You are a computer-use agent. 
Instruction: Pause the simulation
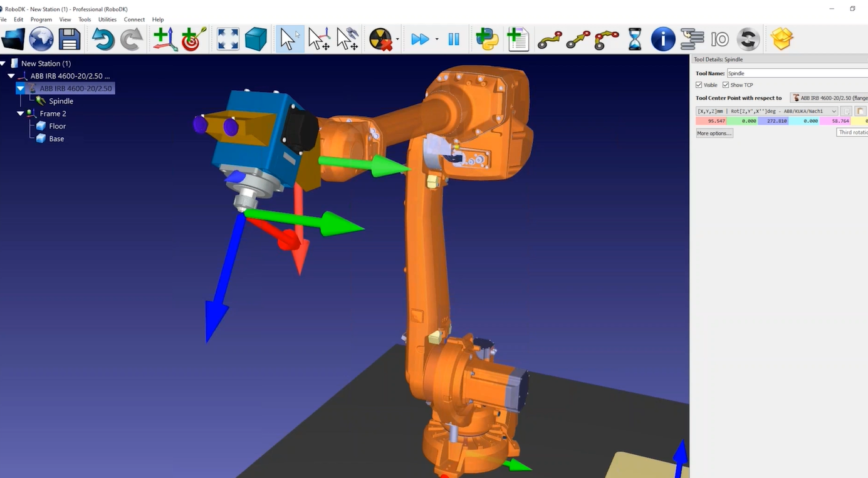pyautogui.click(x=454, y=39)
